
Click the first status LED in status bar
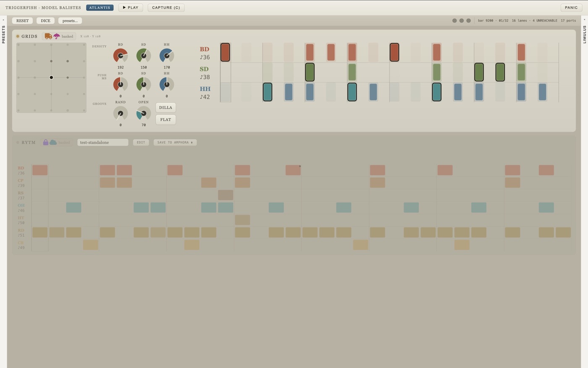tap(454, 21)
